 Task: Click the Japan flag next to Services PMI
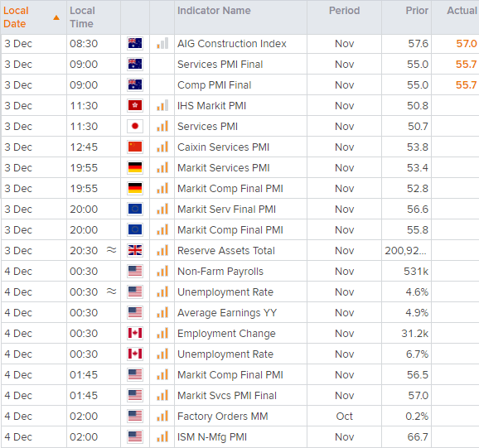135,127
